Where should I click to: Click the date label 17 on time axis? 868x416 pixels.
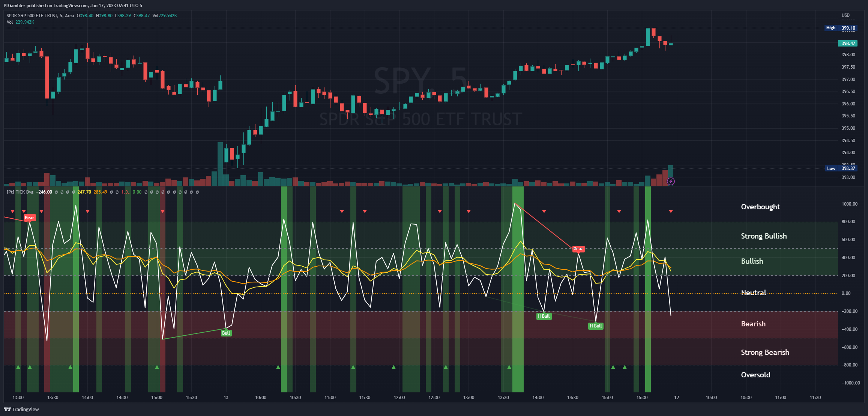[677, 398]
